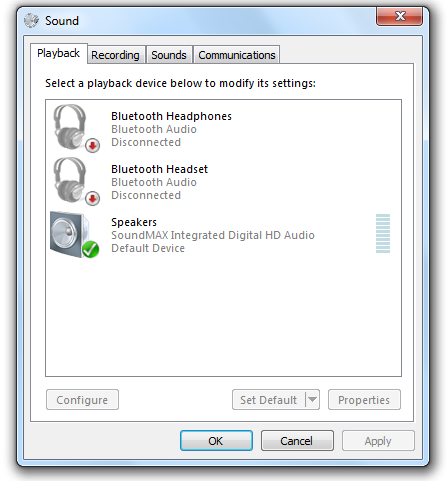Confirm with the OK button
The width and height of the screenshot is (448, 481).
pyautogui.click(x=216, y=441)
